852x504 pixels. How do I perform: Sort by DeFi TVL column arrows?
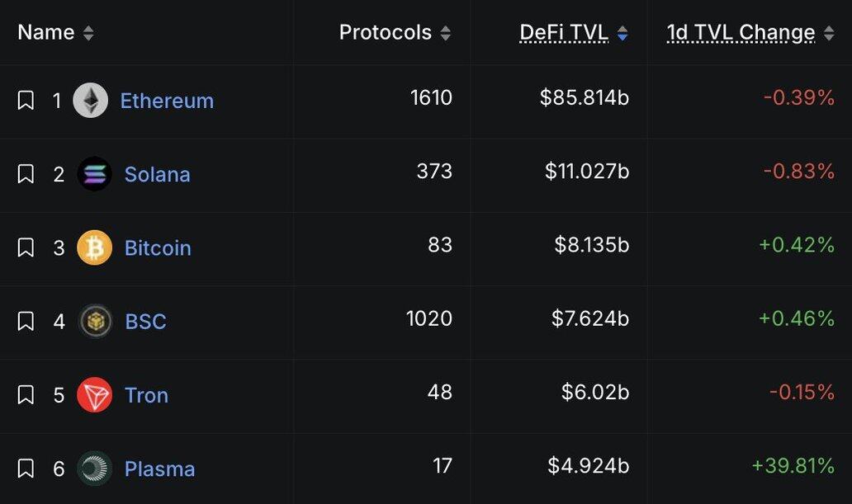[x=622, y=33]
